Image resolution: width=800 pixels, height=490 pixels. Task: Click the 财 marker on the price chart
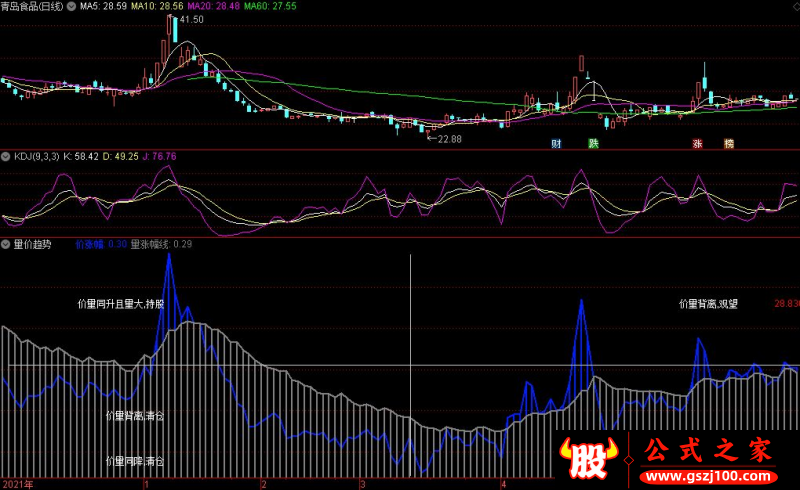556,143
